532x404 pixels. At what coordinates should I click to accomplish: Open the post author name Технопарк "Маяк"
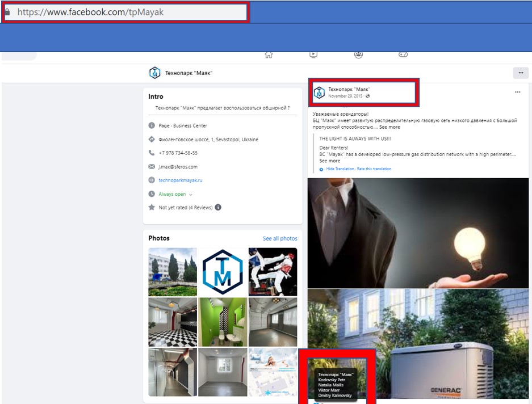(x=349, y=89)
